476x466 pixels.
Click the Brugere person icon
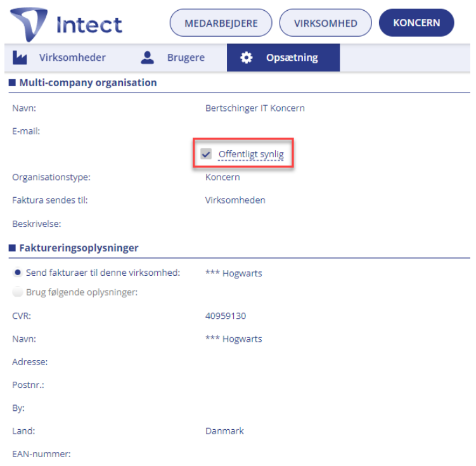pos(148,58)
